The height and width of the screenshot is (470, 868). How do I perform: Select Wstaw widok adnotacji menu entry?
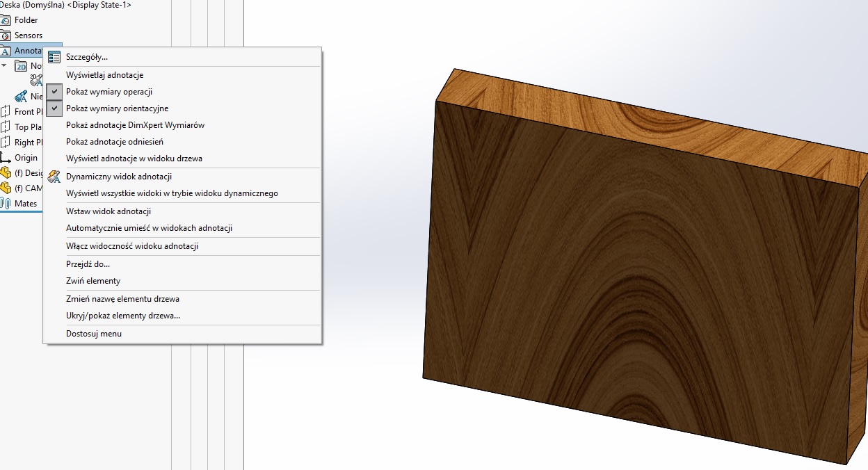108,211
